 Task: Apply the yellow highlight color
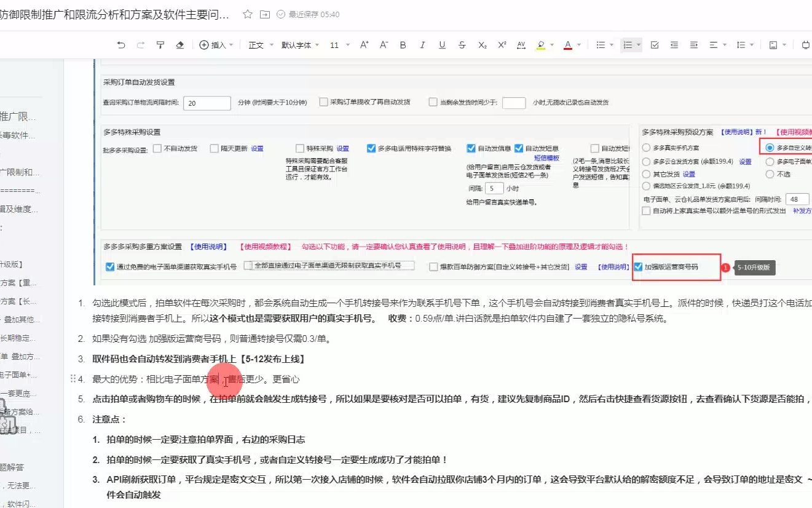point(541,45)
